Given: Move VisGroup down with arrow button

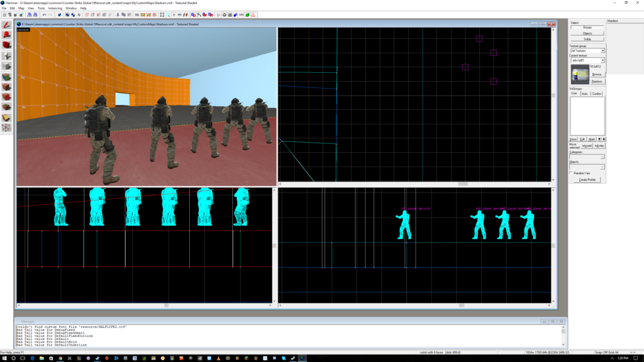Looking at the screenshot, I should point(604,139).
